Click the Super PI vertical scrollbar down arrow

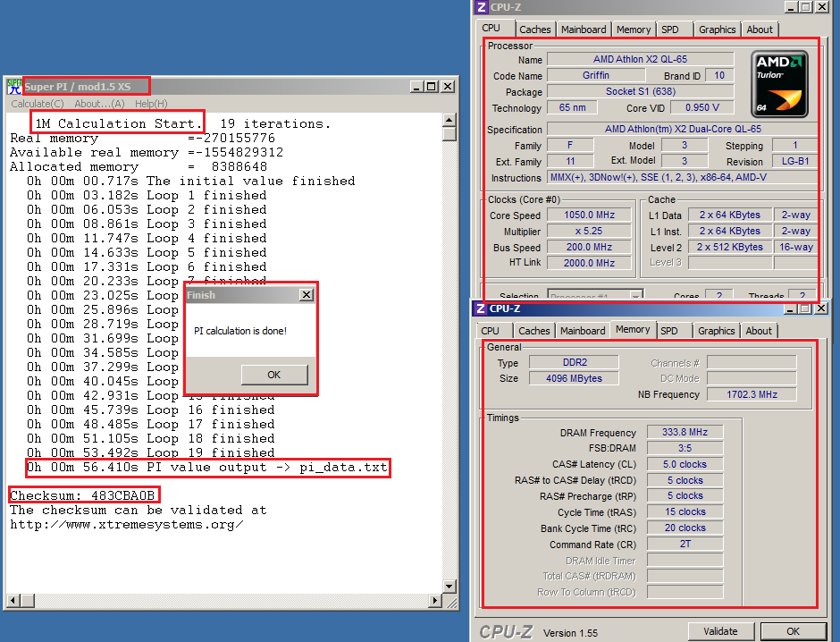(449, 586)
